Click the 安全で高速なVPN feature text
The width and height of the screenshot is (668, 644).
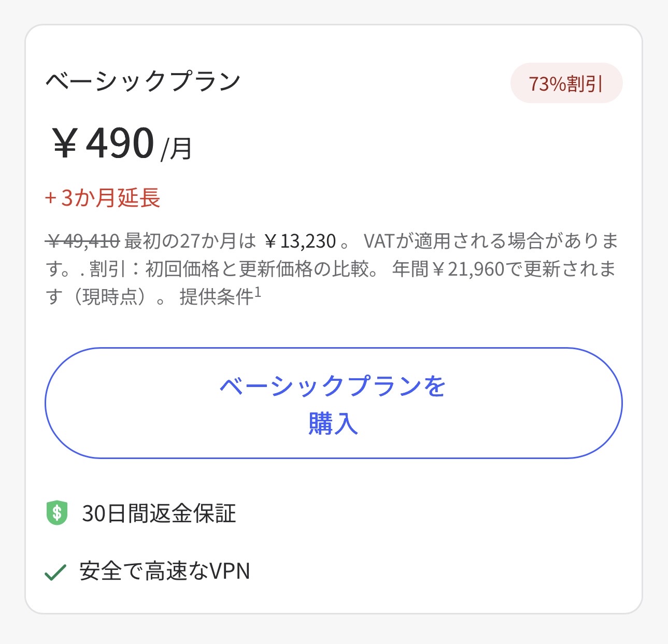tap(165, 571)
